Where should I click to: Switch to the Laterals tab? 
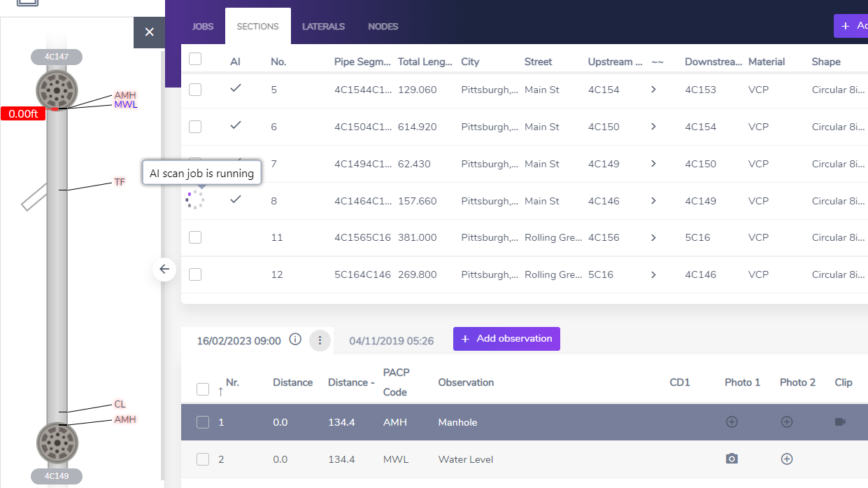click(x=323, y=27)
